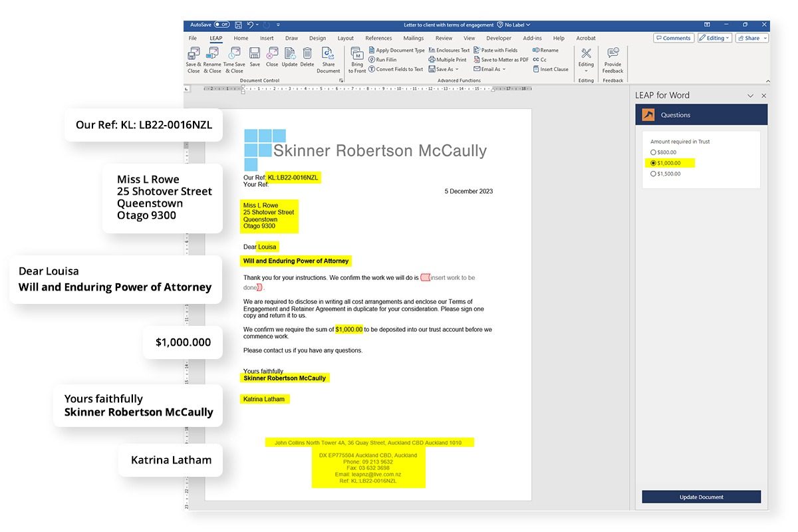Open the Design tab

point(317,38)
